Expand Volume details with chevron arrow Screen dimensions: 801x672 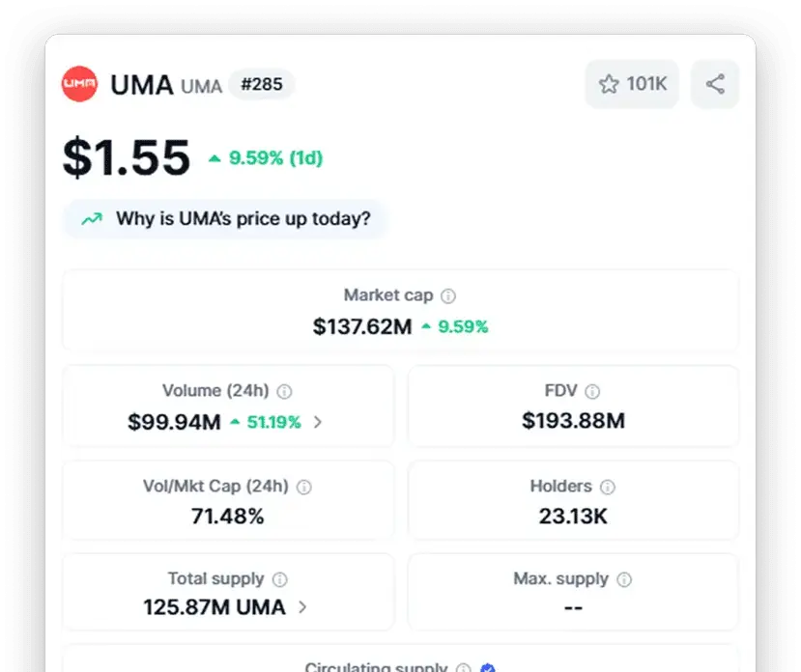(x=318, y=422)
